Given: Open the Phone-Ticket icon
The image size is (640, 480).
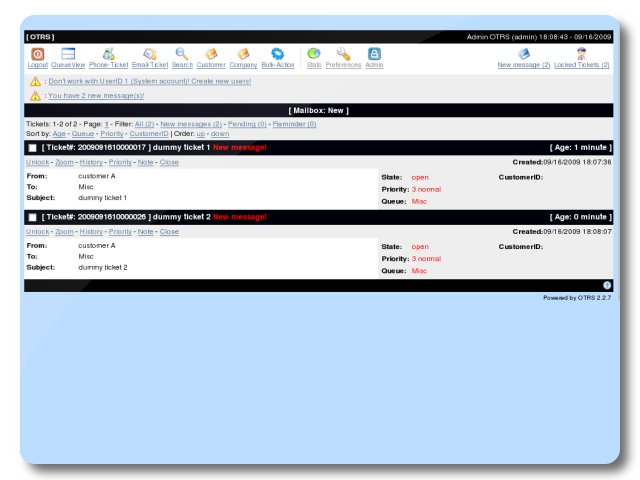Looking at the screenshot, I should [108, 54].
